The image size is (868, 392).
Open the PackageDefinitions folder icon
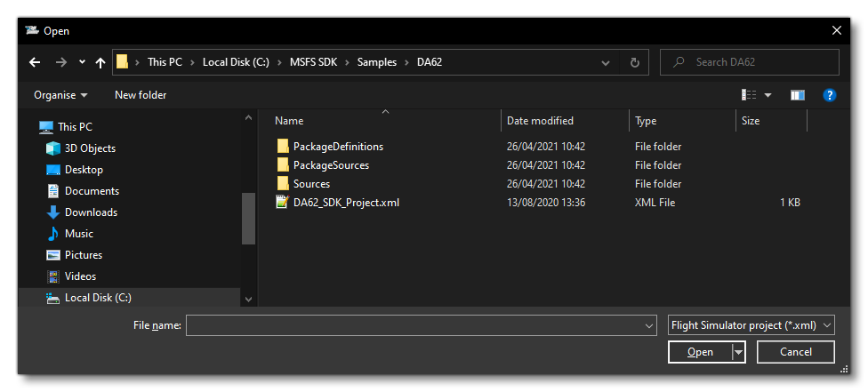(283, 147)
